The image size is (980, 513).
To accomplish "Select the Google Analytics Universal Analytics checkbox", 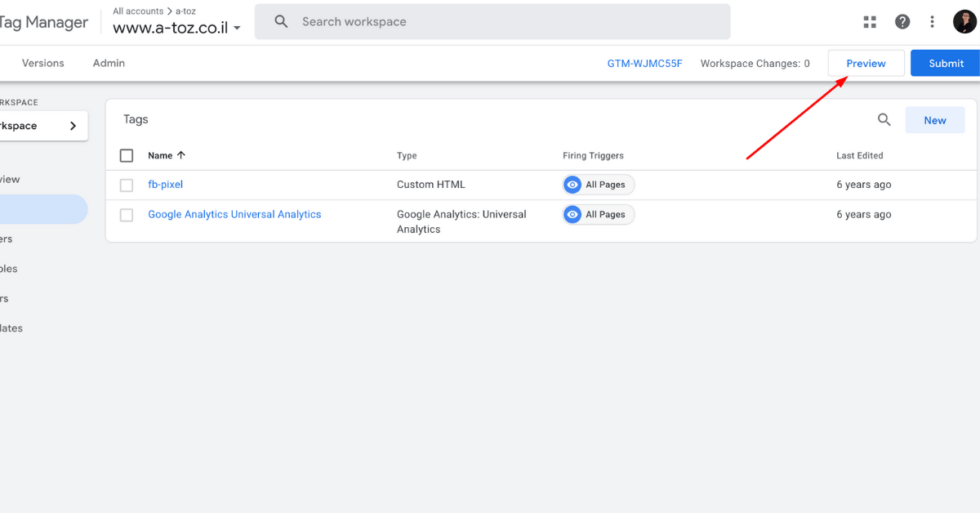I will click(127, 215).
